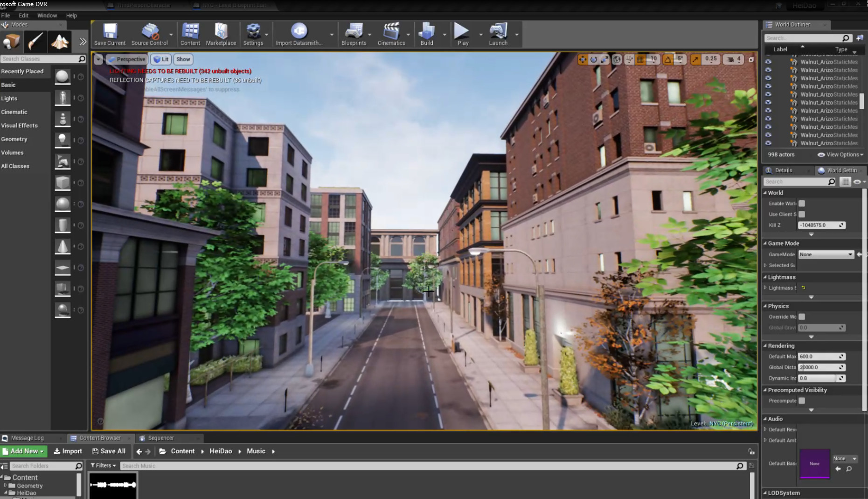Select the Paint mode brush icon

click(35, 42)
